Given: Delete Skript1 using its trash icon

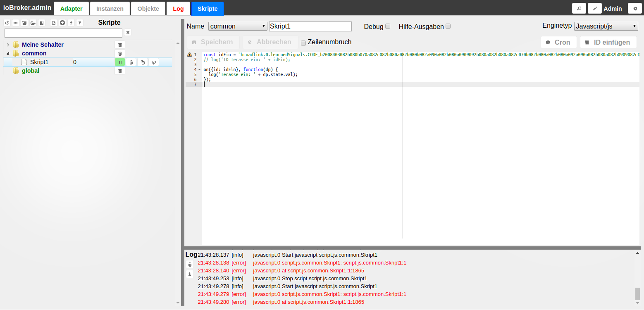Looking at the screenshot, I should (131, 62).
